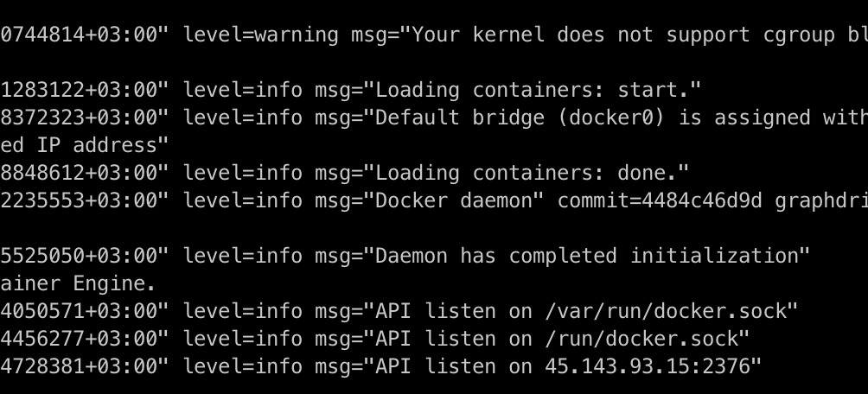Viewport: 868px width, 394px height.
Task: Click the timestamp fragment 5525050+03:00
Action: coord(84,256)
